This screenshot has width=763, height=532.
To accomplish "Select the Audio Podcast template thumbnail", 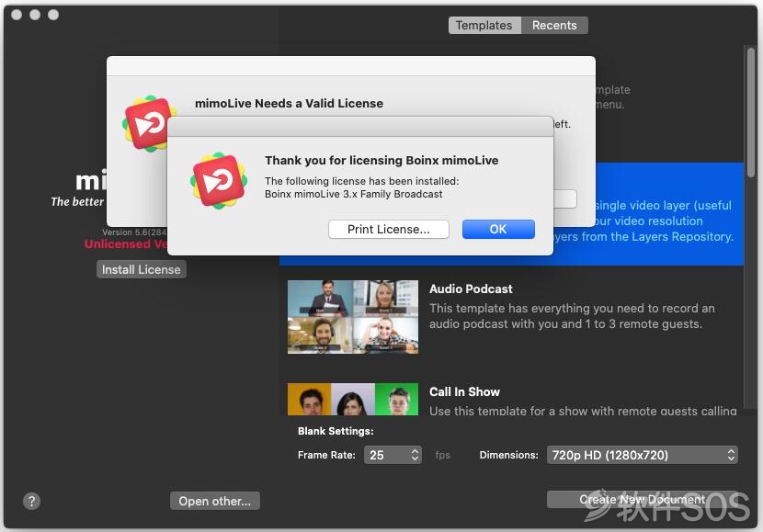I will (353, 317).
